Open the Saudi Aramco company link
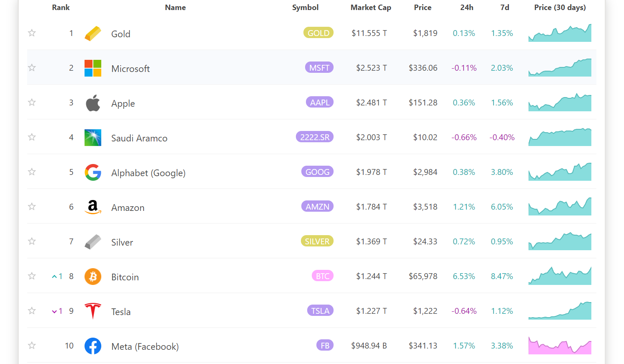Viewport: 624px width, 364px height. [x=139, y=138]
